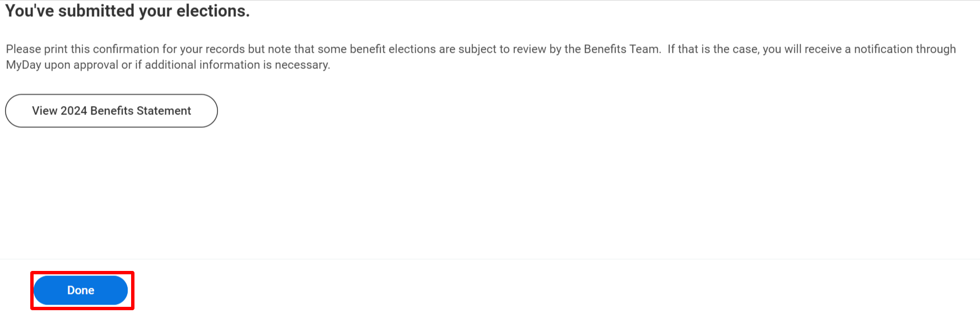This screenshot has height=313, width=980.
Task: Click the blue Done button
Action: tap(81, 290)
